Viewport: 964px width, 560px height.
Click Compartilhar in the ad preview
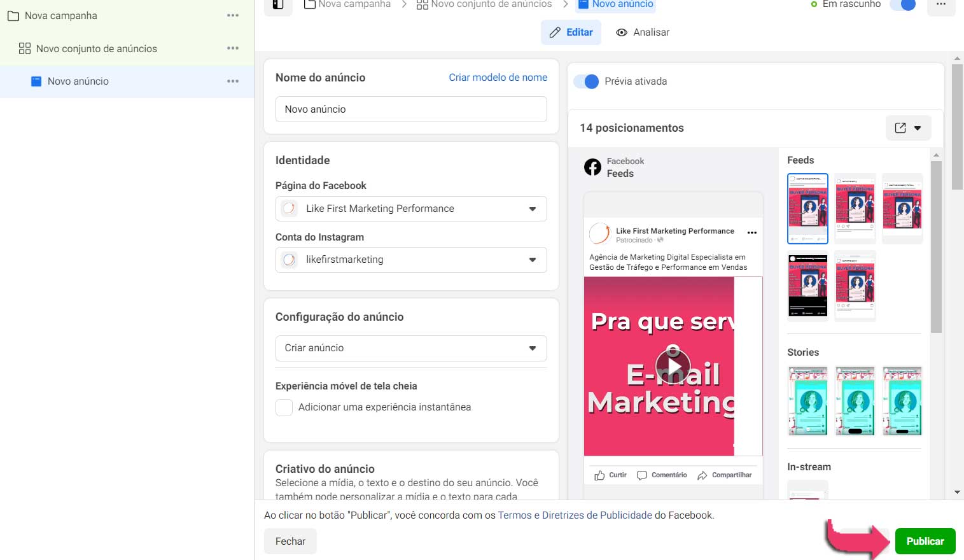click(724, 475)
